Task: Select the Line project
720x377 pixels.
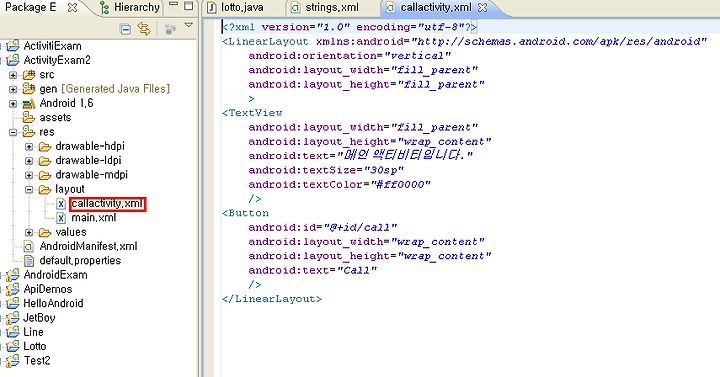Action: (33, 332)
